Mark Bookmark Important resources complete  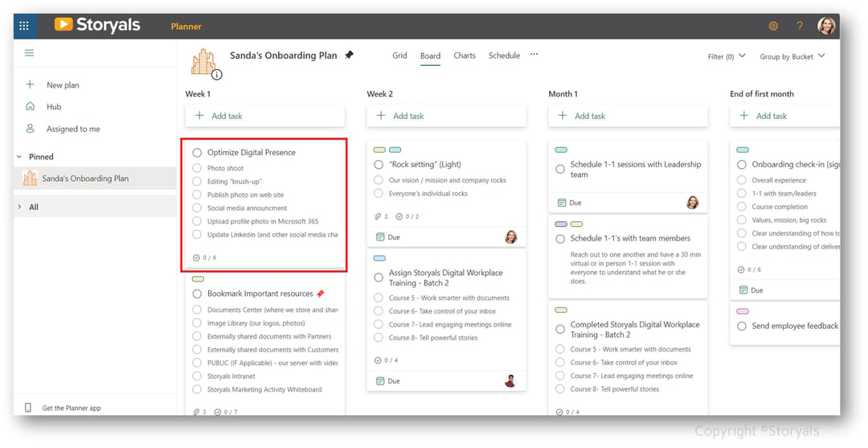click(x=197, y=294)
